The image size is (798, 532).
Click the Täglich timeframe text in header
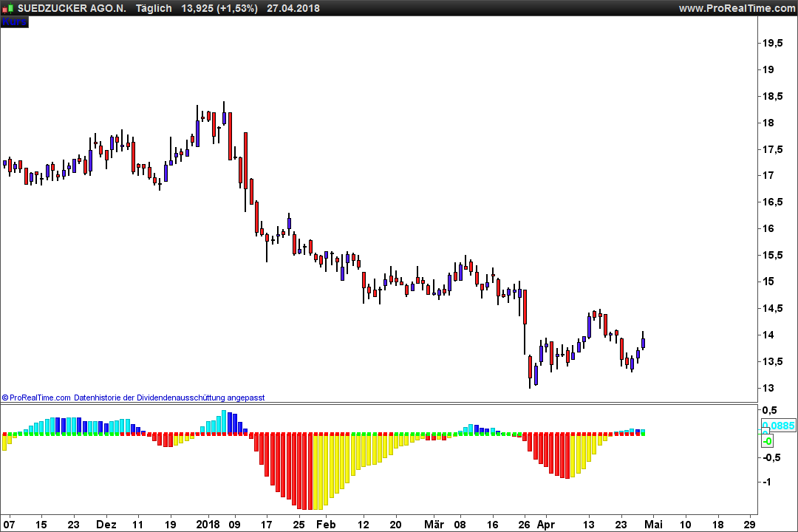click(x=154, y=8)
